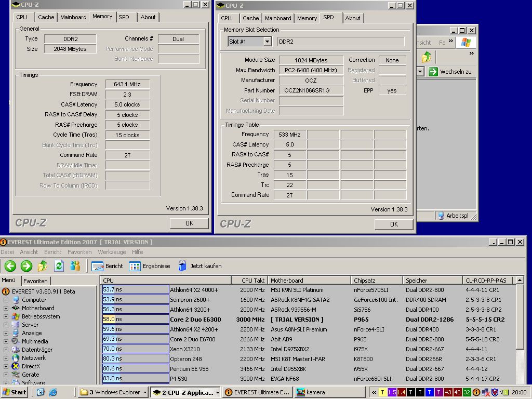Screen dimensions: 532x399
Task: Open the Bericht report toolbar button
Action: tap(107, 266)
